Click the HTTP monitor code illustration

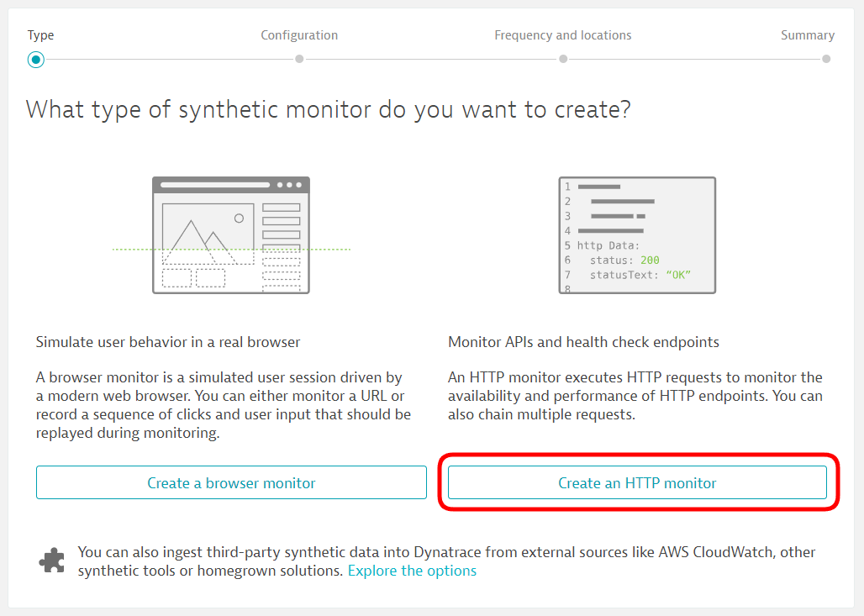[x=637, y=235]
